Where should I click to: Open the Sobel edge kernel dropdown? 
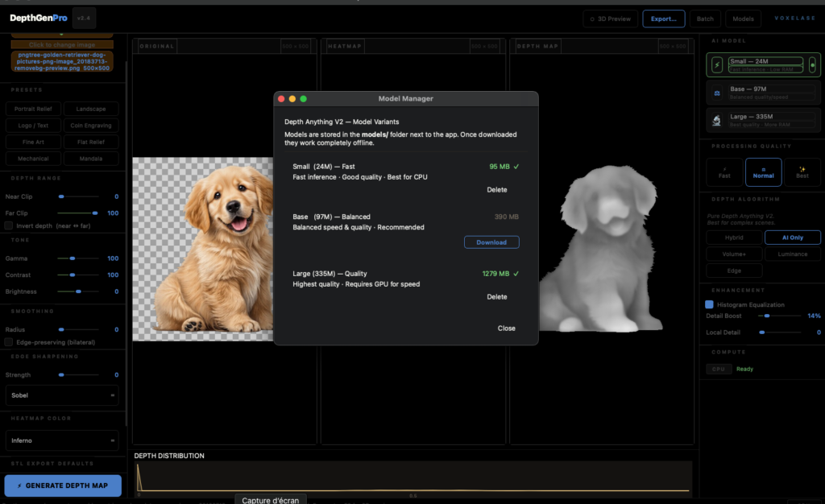pos(62,395)
